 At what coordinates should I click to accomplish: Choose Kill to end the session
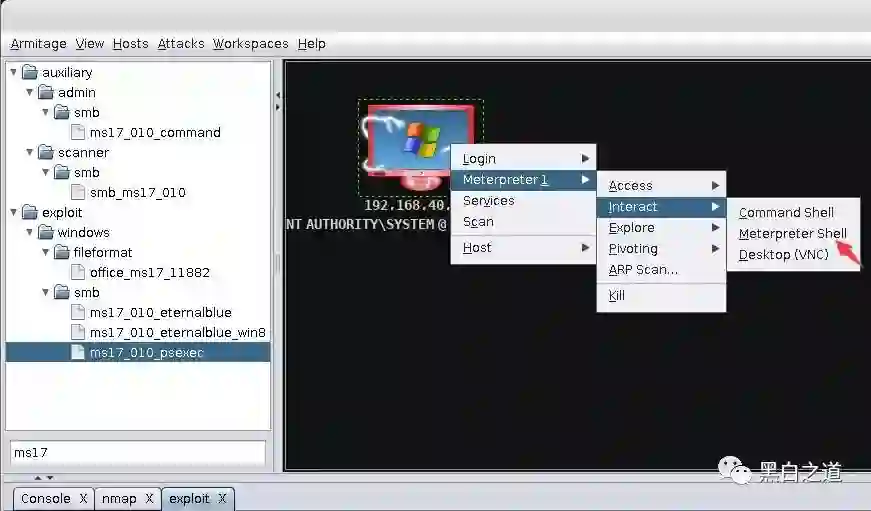tap(661, 295)
